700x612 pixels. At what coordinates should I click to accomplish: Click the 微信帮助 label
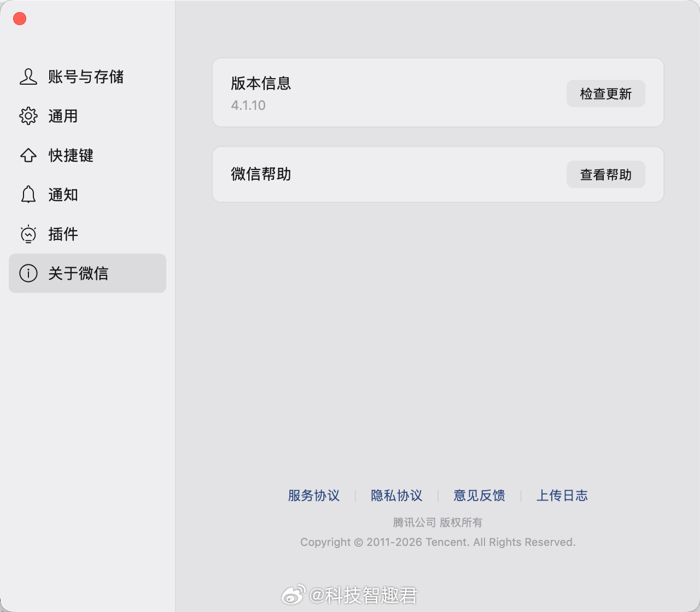coord(261,174)
